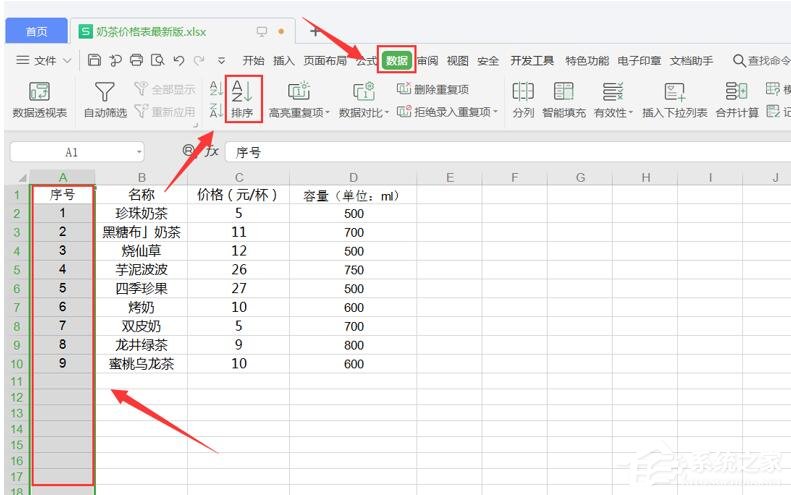Image resolution: width=791 pixels, height=495 pixels.
Task: Expand the 高亮重复项 dropdown
Action: coord(299,113)
